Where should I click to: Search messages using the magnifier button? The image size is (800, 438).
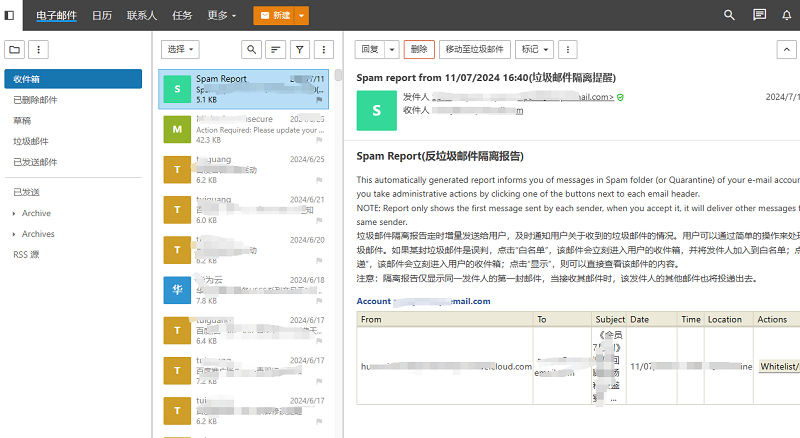(252, 50)
